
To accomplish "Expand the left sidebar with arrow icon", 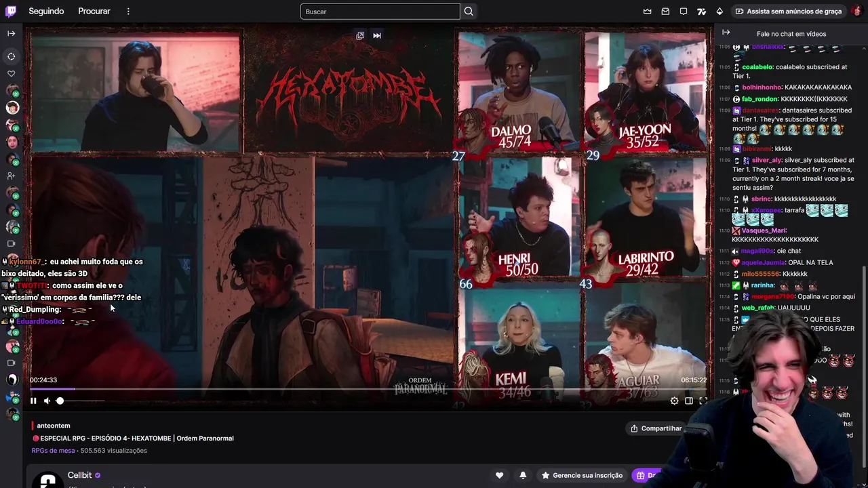I will pyautogui.click(x=12, y=33).
